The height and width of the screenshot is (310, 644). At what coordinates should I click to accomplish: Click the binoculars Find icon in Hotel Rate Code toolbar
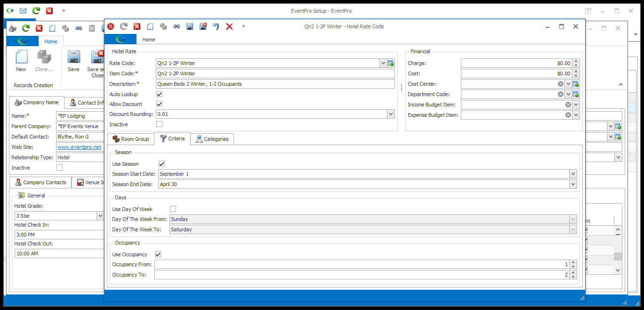click(x=177, y=27)
